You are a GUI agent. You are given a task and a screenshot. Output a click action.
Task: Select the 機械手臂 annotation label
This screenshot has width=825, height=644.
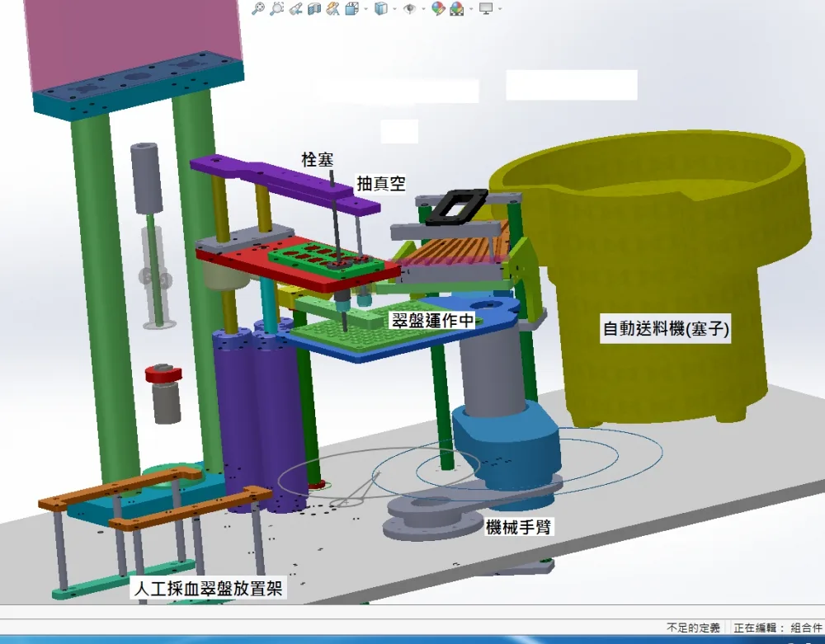pos(518,527)
